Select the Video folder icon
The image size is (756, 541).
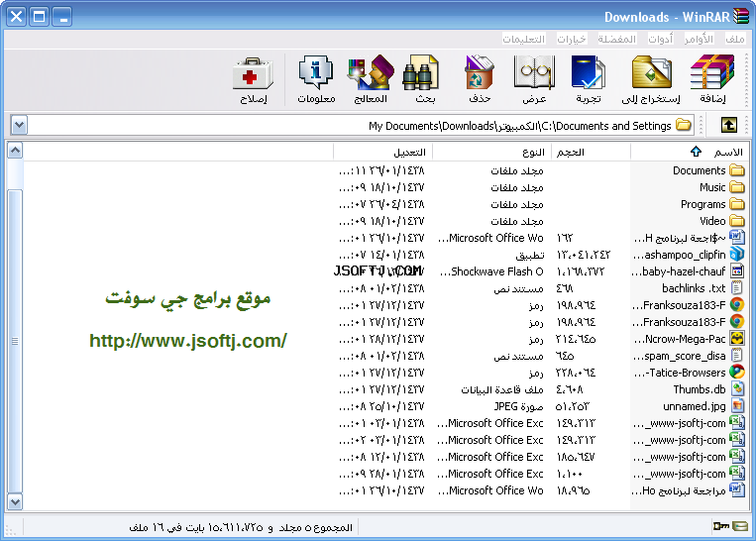click(737, 221)
